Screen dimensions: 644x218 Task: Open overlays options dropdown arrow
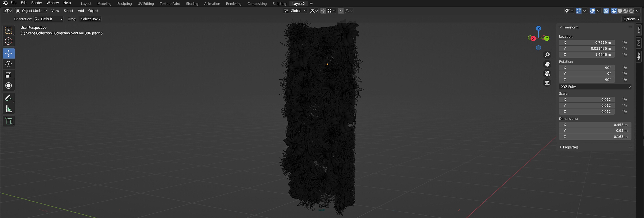(598, 11)
